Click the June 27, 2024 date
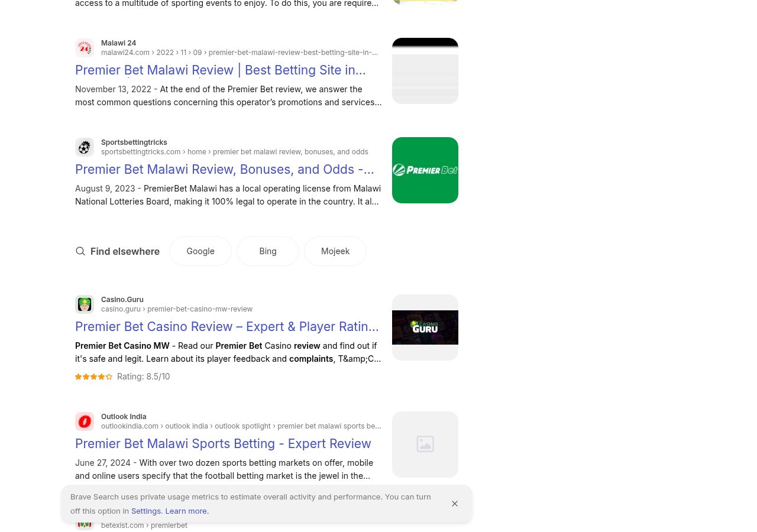Screen dimensions: 757x532 pyautogui.click(x=103, y=463)
